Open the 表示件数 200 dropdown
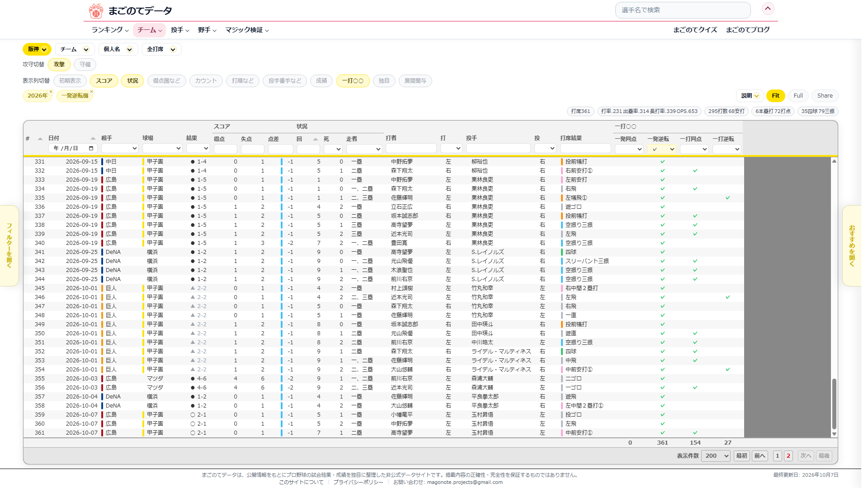Image resolution: width=868 pixels, height=488 pixels. pyautogui.click(x=716, y=456)
